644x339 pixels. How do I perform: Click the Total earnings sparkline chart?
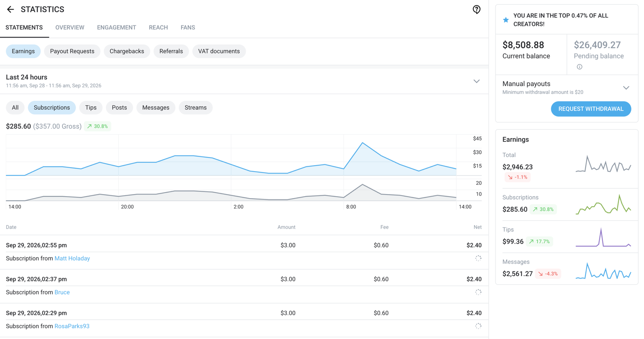(603, 164)
